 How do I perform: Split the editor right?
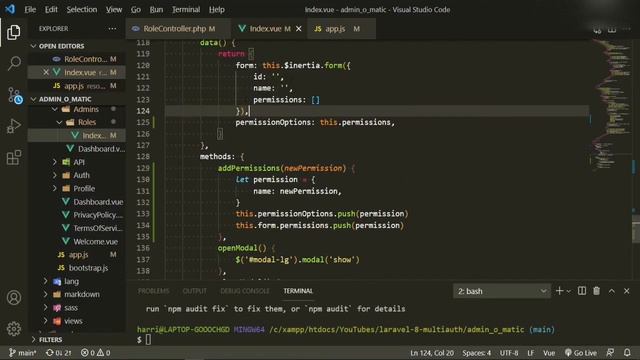[x=611, y=29]
